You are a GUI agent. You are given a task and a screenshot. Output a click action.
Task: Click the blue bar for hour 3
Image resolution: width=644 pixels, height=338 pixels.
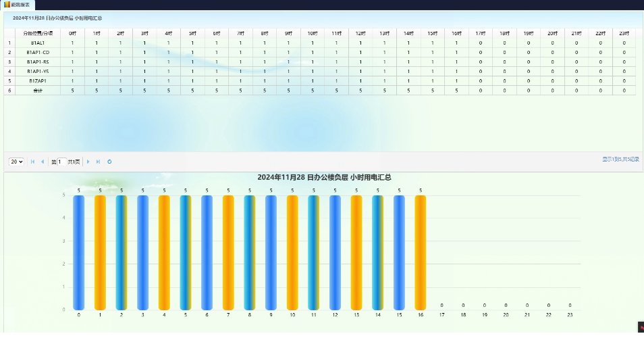(x=143, y=252)
